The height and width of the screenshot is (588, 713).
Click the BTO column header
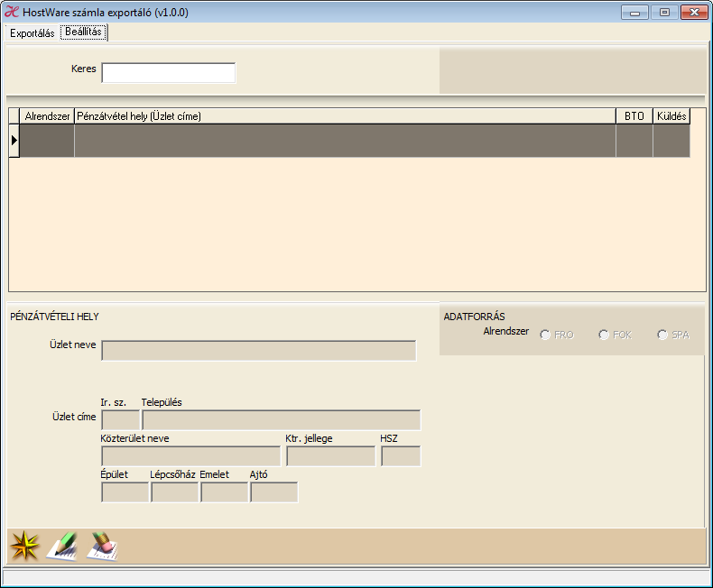634,116
